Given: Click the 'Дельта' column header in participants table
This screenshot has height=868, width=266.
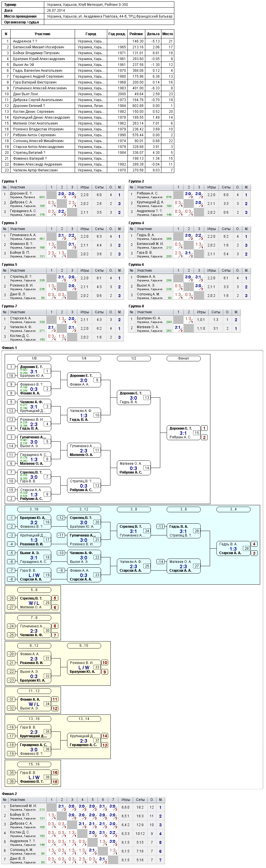Looking at the screenshot, I should tap(153, 34).
